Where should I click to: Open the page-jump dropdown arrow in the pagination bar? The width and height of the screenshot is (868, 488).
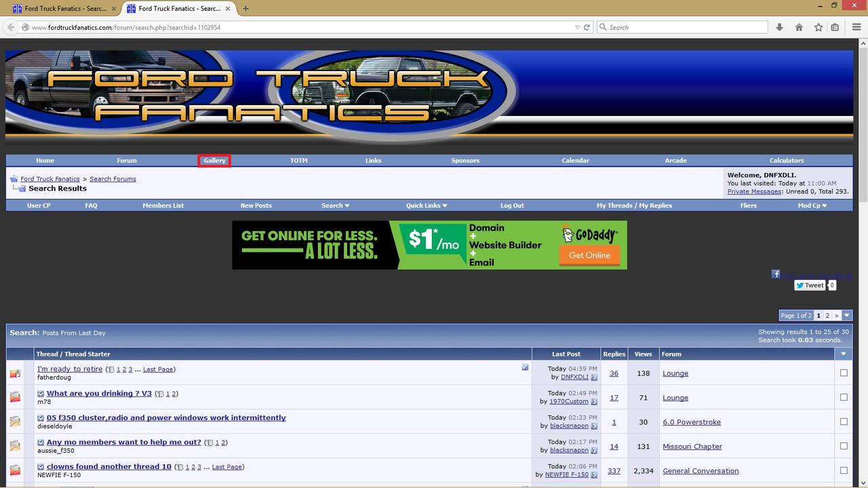[x=847, y=315]
